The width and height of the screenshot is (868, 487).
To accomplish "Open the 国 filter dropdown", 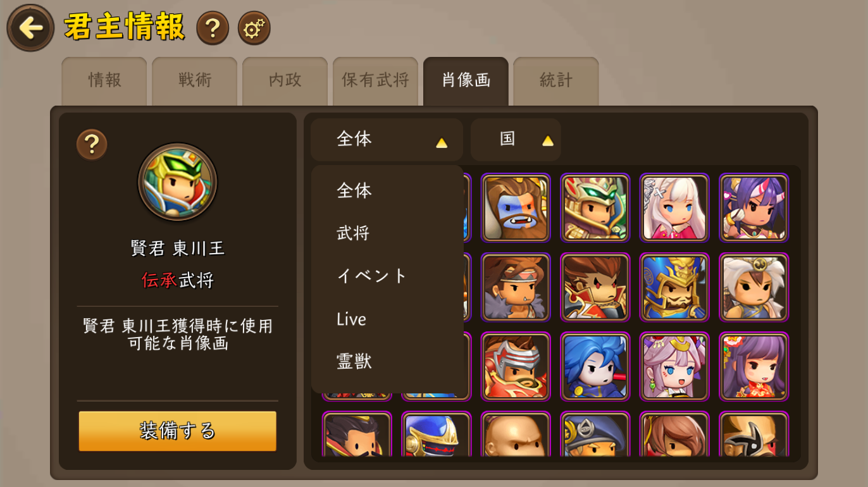I will pos(516,140).
